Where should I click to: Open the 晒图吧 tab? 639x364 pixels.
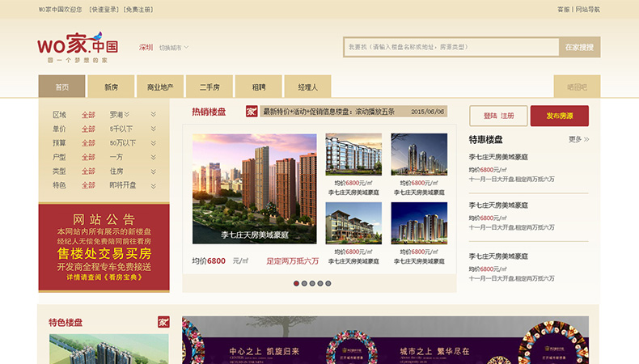click(x=577, y=87)
